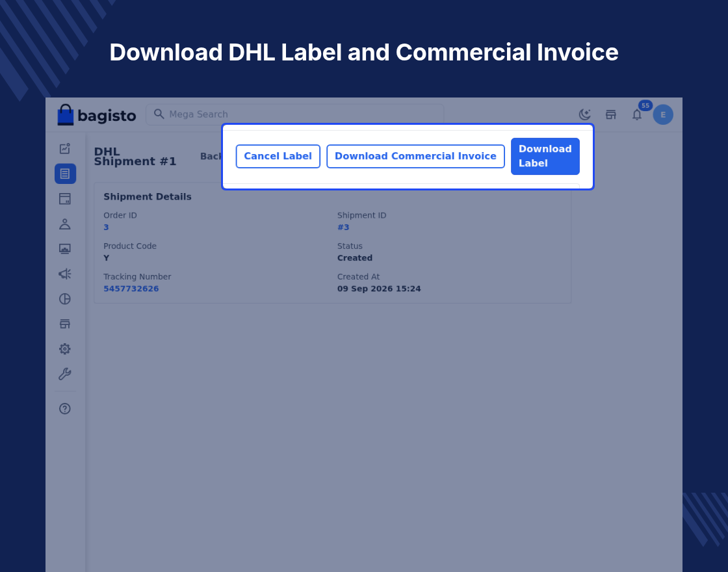Open the storefront icon in header
The height and width of the screenshot is (572, 728).
611,114
